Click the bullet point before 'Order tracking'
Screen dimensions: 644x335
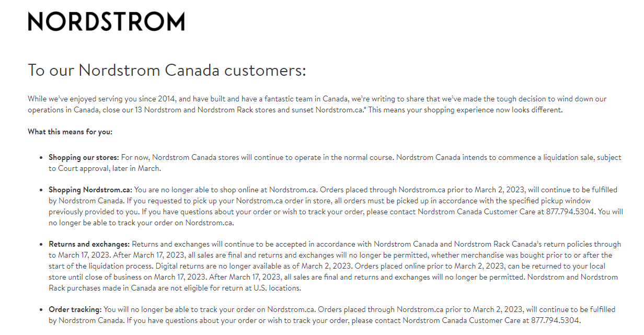point(42,310)
